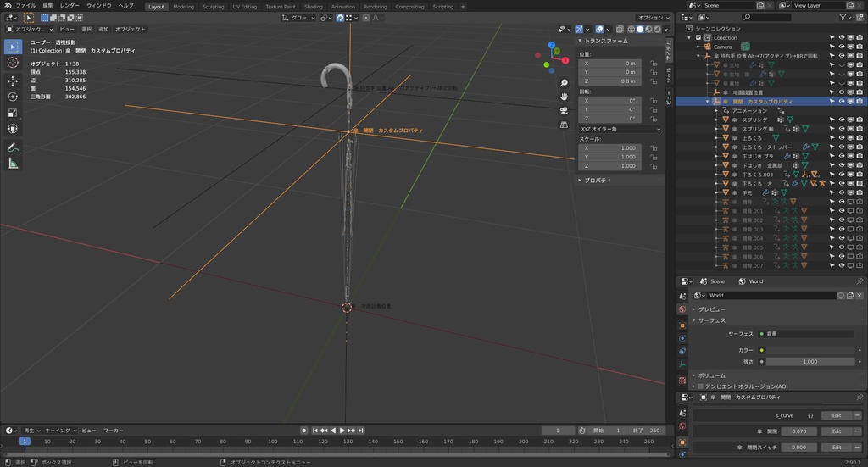Open the レンダー menu
Screen dimensions: 868x467
point(70,5)
